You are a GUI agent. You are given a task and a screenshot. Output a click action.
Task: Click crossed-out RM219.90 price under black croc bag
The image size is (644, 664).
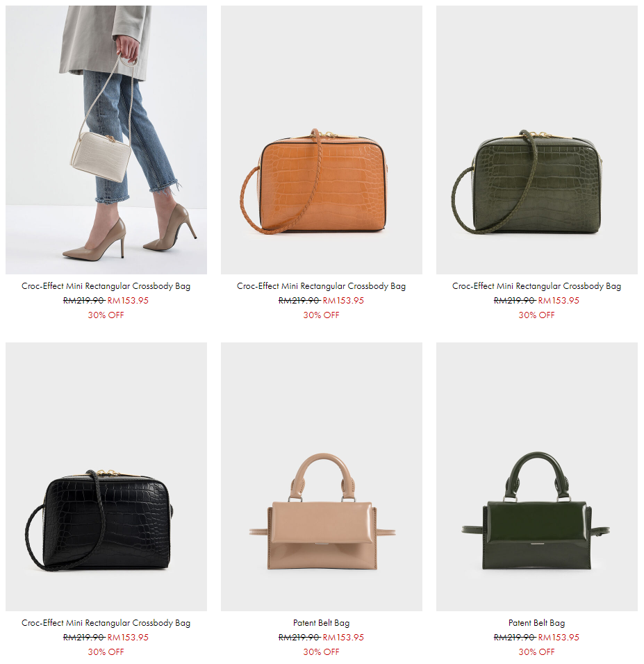[x=84, y=638]
